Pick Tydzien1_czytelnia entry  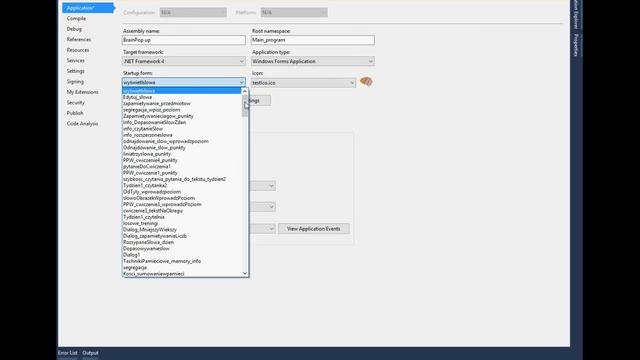coord(182,217)
